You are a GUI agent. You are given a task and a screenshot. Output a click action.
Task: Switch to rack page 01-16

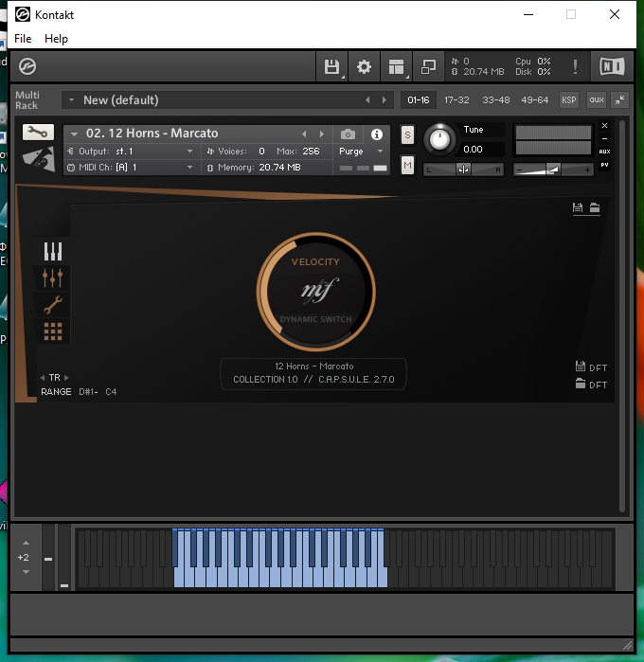(x=418, y=100)
